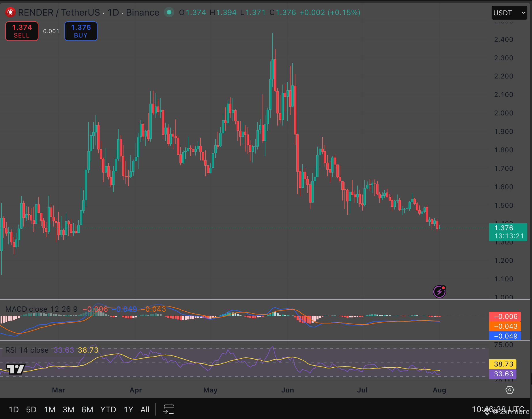
Task: Click the open value O 1.374 in header
Action: pyautogui.click(x=192, y=12)
